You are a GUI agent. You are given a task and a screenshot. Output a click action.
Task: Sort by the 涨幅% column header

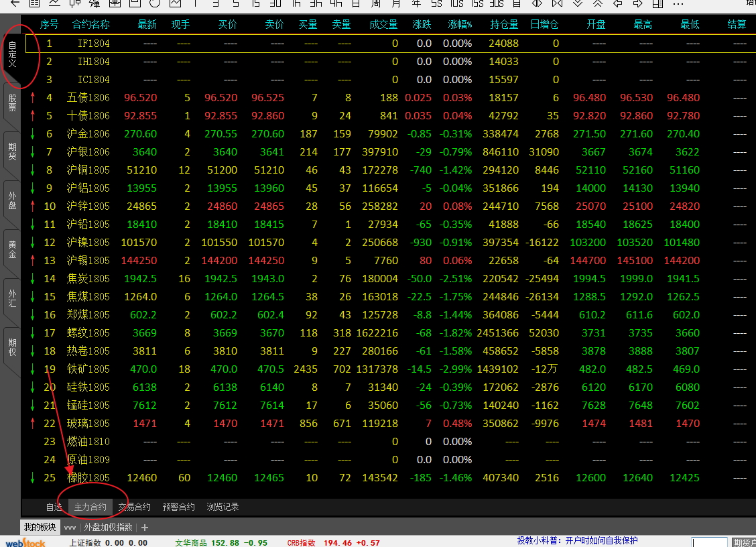(460, 25)
